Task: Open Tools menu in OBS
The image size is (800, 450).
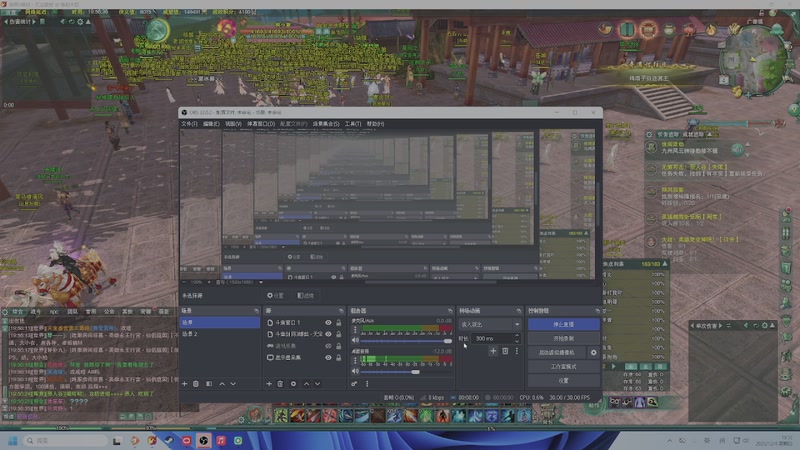Action: [x=353, y=124]
